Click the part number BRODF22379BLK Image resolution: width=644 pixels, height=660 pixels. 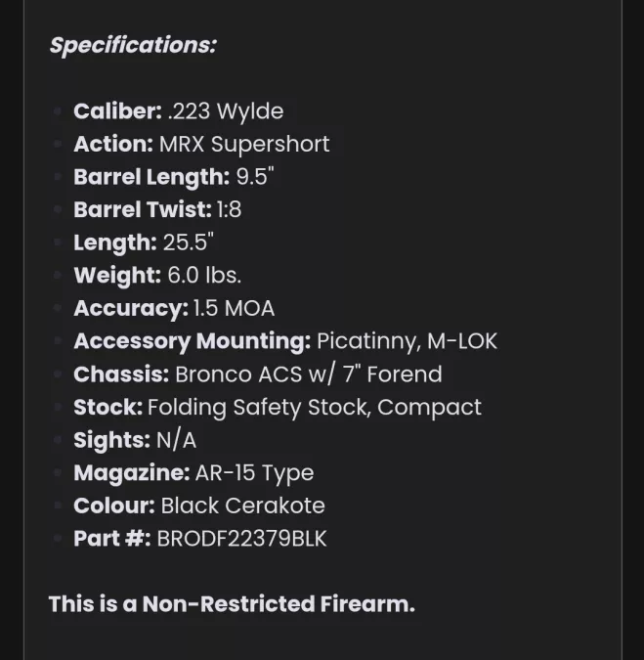click(242, 539)
